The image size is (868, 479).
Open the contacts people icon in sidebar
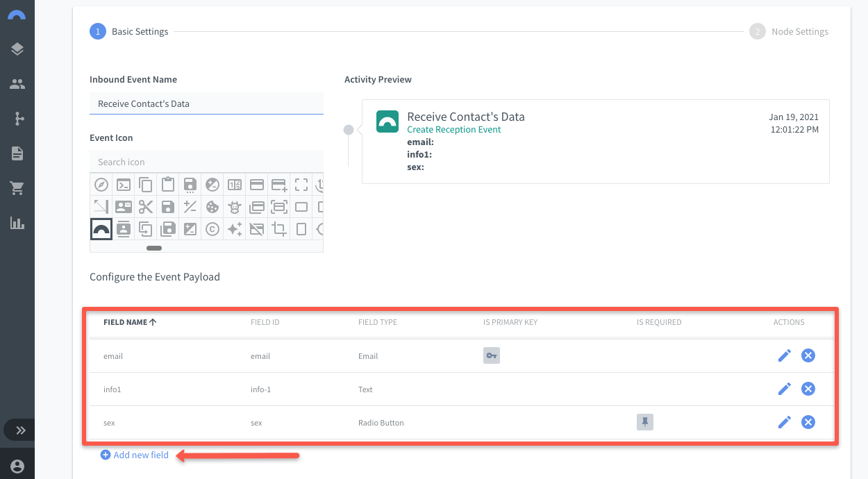click(x=17, y=84)
